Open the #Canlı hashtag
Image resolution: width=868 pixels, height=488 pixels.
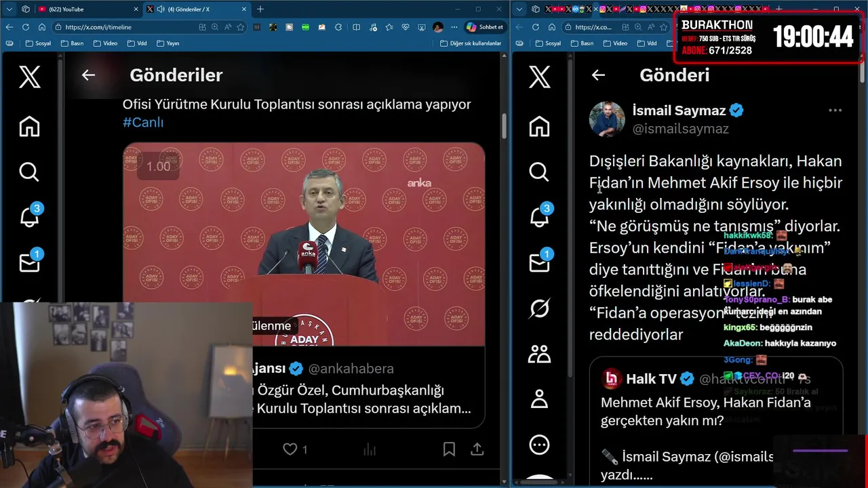[x=143, y=123]
